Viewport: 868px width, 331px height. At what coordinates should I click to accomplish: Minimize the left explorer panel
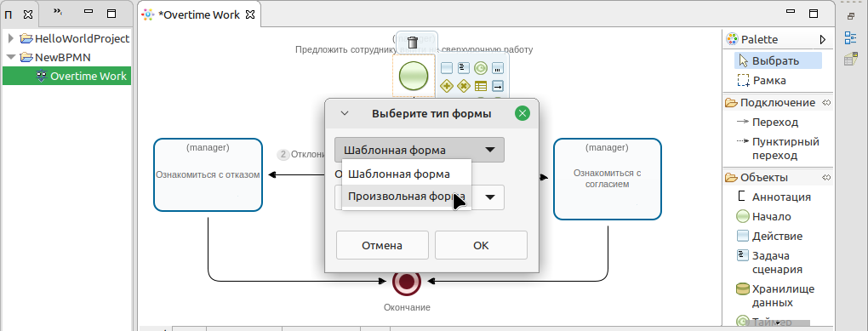coord(89,12)
